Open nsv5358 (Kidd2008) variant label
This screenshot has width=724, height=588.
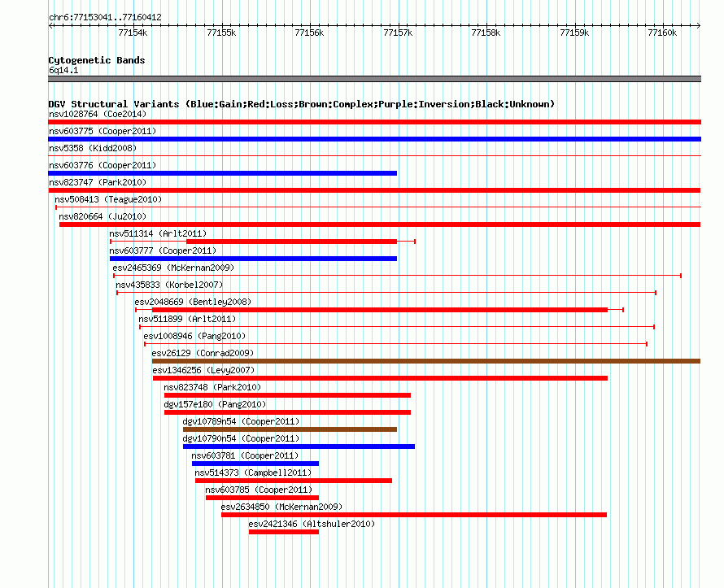(93, 148)
